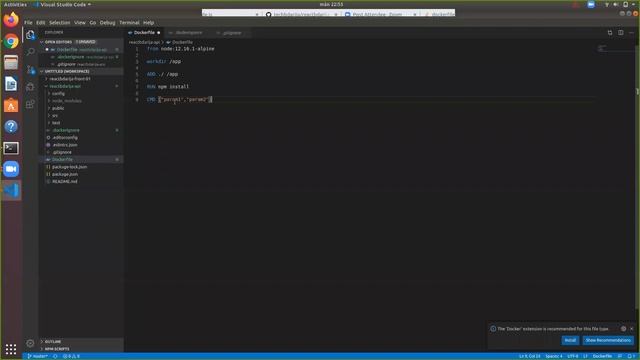Click the Ln, Col cursor position indicator

point(529,356)
